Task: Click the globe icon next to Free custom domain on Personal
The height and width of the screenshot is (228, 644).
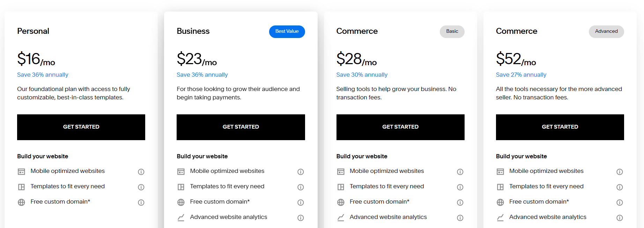Action: pos(21,202)
